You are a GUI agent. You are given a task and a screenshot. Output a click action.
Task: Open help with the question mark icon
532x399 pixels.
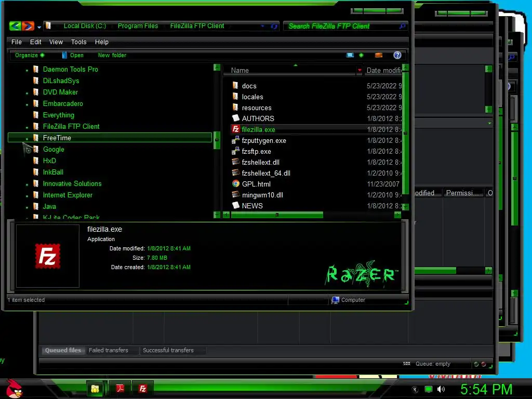(397, 55)
